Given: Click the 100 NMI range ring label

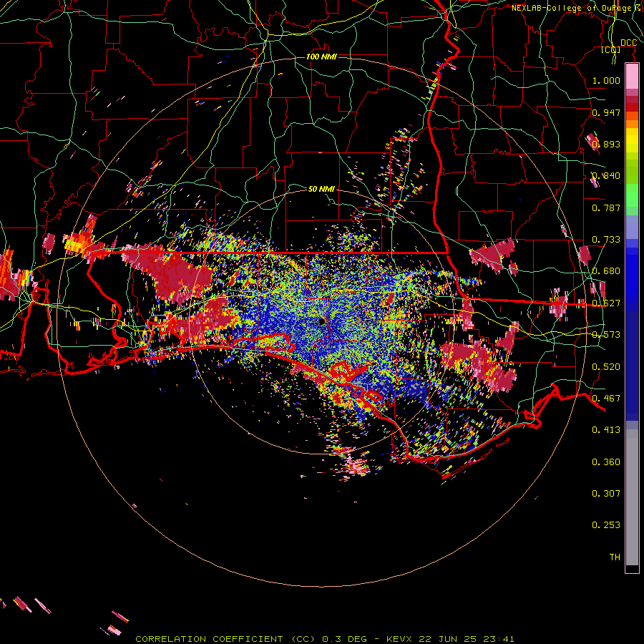Looking at the screenshot, I should pos(321,57).
